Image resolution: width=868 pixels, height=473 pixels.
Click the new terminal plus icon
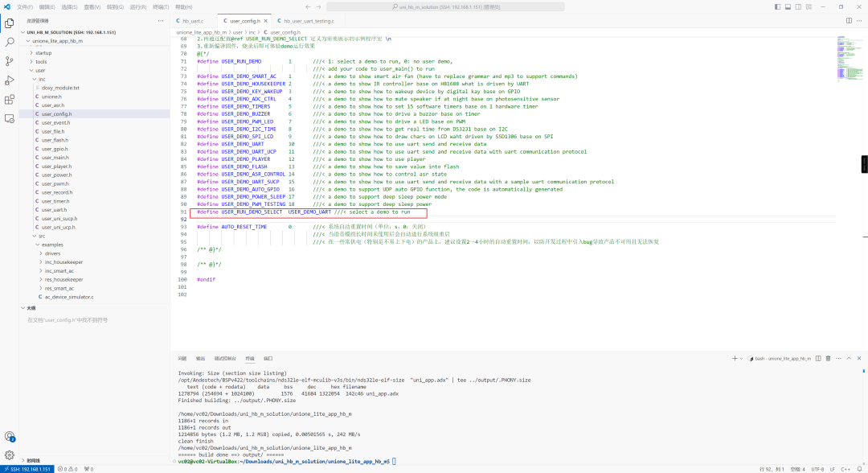(x=735, y=358)
